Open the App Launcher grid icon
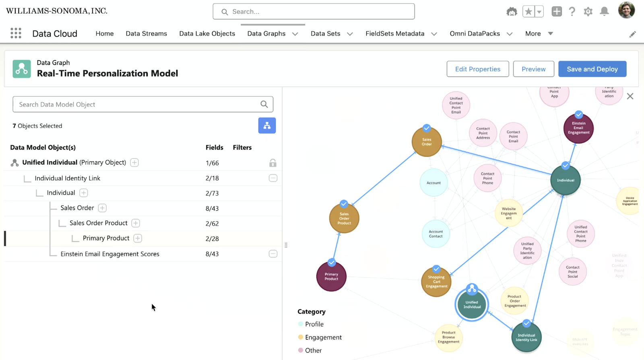 tap(16, 33)
